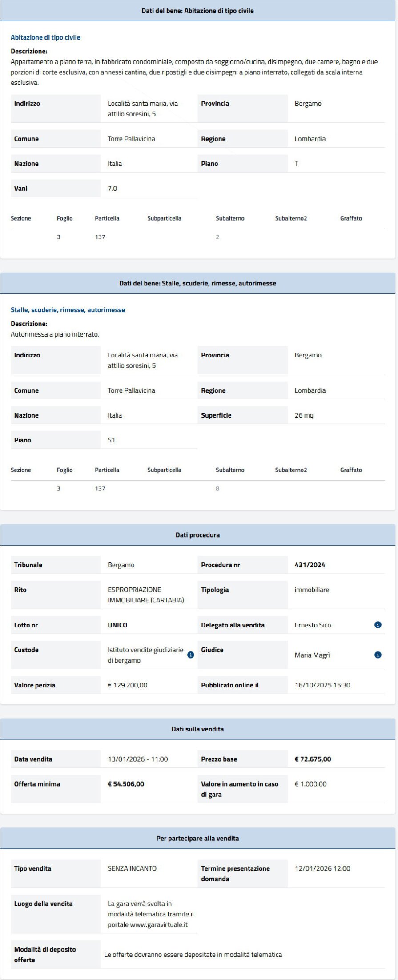Viewport: 398px width, 980px height.
Task: Click procedure number 431/2024
Action: (x=310, y=565)
